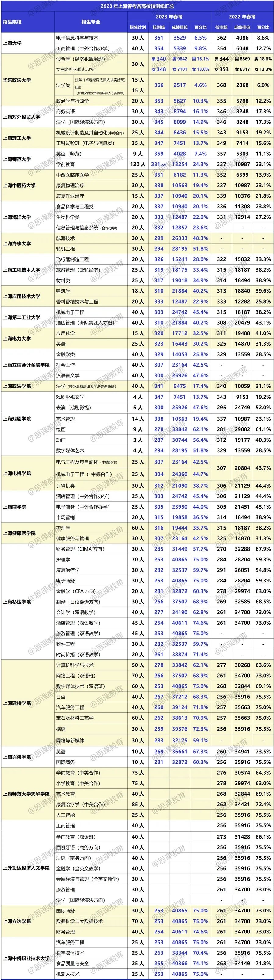Screen dimensions: 274x980
Task: Click the 上海海事大学 row label
Action: pyautogui.click(x=17, y=243)
